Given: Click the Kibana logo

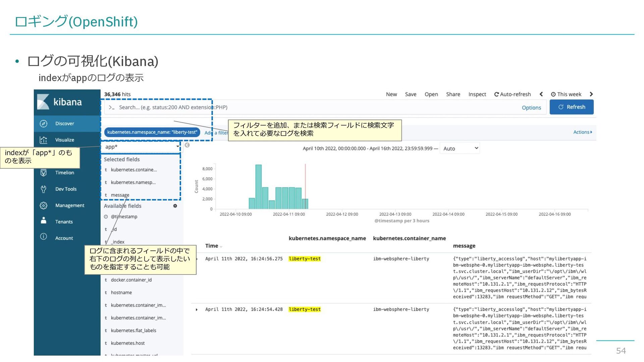Looking at the screenshot, I should coord(59,102).
